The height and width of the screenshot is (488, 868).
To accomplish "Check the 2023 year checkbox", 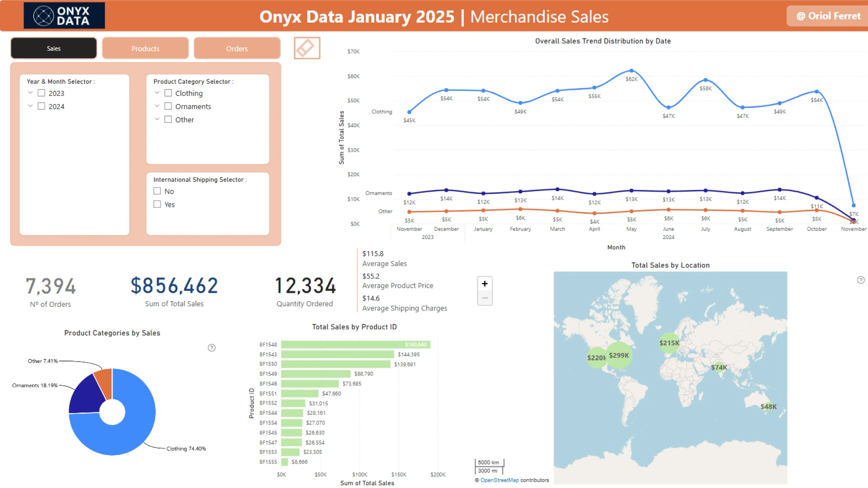I will (42, 93).
